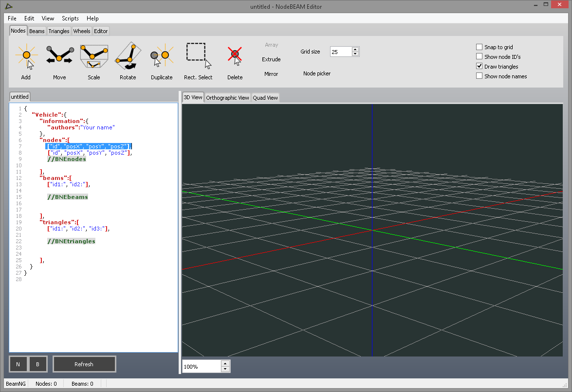
Task: Switch to the Triangles tab
Action: pos(59,31)
